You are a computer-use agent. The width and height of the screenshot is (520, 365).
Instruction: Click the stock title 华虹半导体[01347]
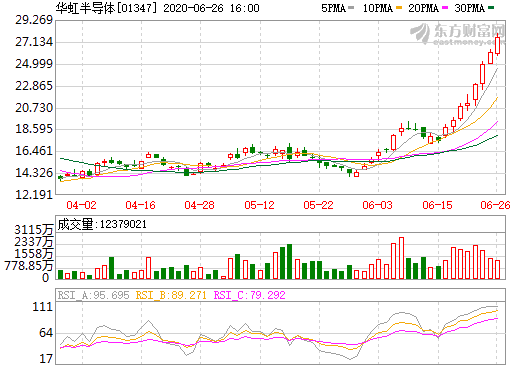[x=106, y=8]
